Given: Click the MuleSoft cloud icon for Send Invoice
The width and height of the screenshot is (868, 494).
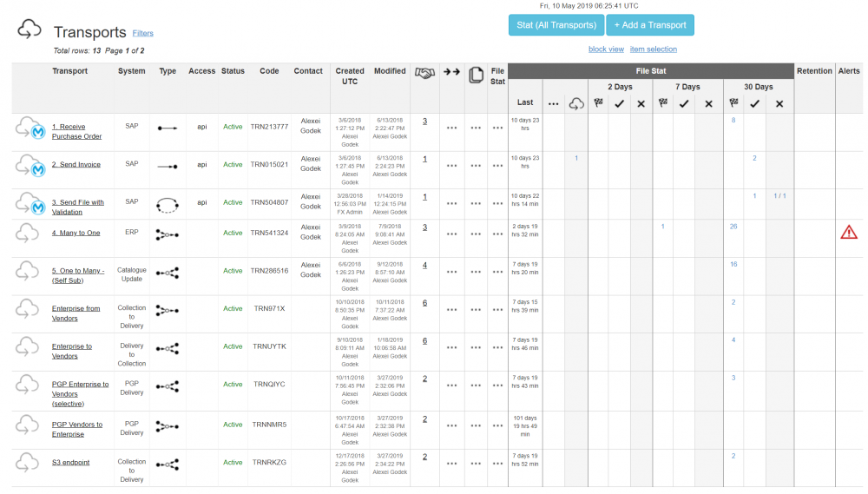Looking at the screenshot, I should coord(31,165).
